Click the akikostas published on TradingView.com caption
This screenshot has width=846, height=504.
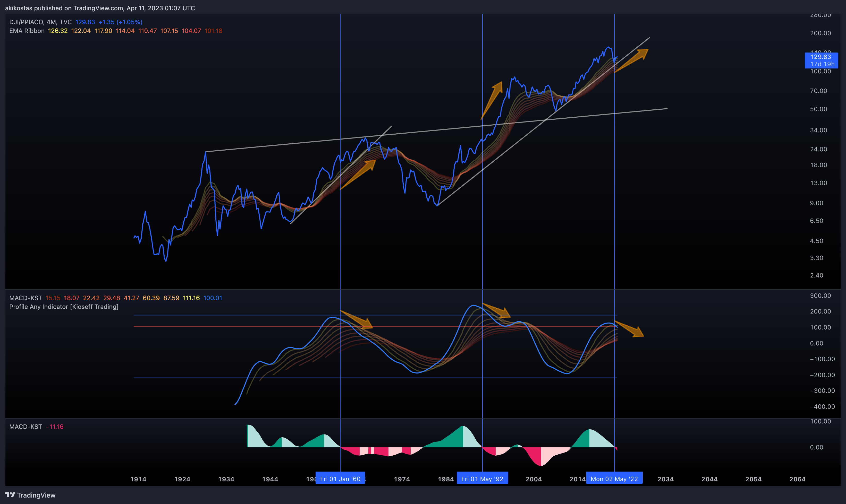pyautogui.click(x=100, y=8)
